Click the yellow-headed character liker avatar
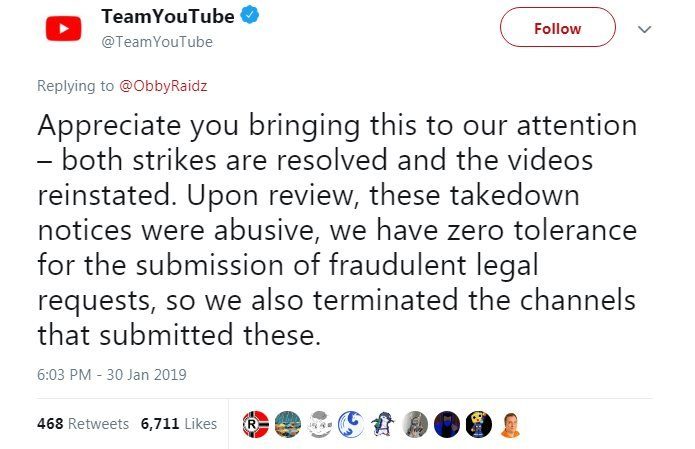 480,424
